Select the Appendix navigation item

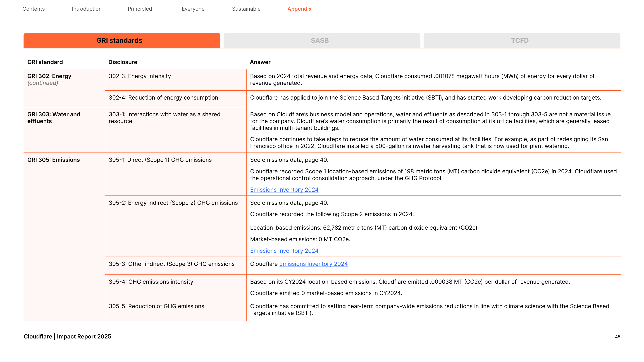(299, 9)
